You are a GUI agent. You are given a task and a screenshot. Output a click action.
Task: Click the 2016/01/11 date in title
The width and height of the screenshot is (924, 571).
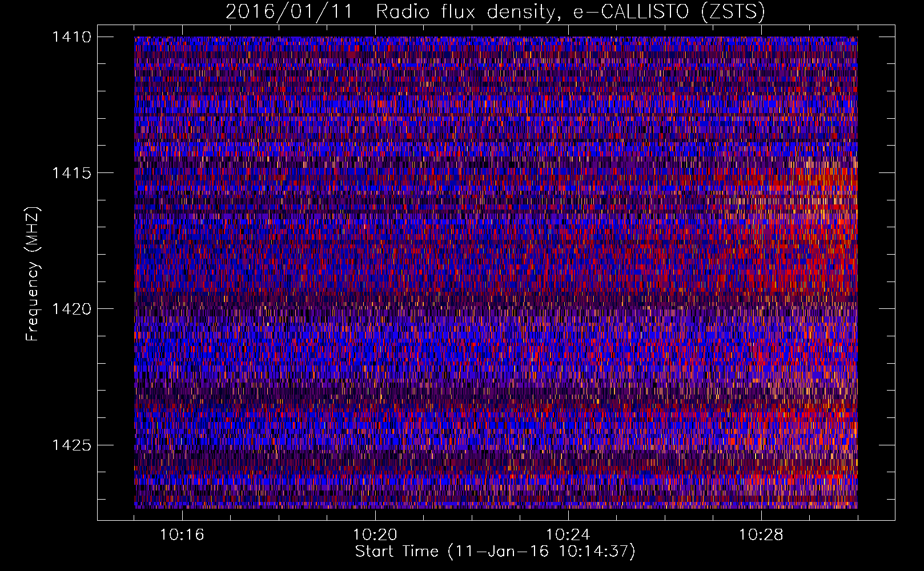click(x=290, y=11)
